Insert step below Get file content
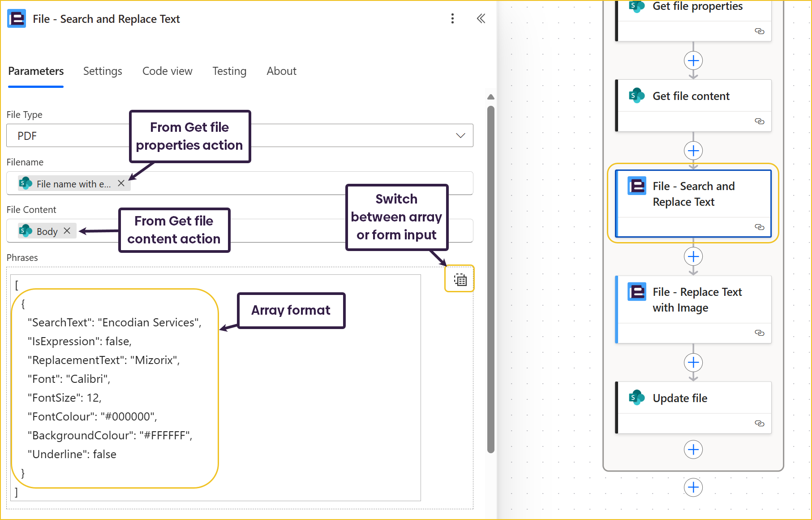812x520 pixels. pos(693,151)
